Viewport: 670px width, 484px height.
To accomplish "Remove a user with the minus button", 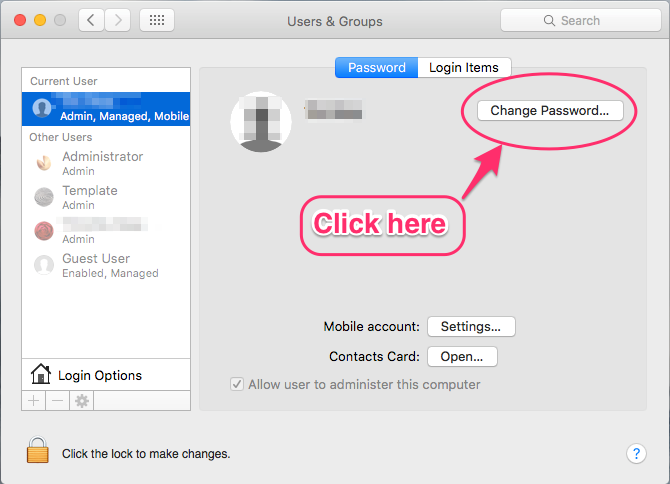I will click(57, 401).
